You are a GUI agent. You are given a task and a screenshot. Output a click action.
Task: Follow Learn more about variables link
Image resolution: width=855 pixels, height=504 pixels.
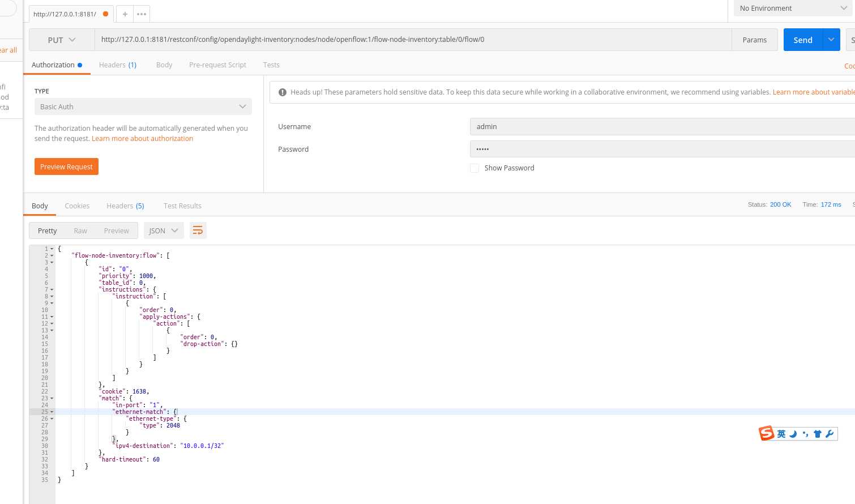(814, 92)
